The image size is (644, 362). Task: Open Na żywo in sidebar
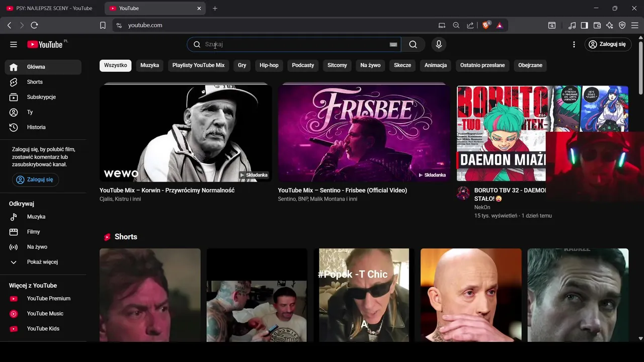tap(43, 247)
